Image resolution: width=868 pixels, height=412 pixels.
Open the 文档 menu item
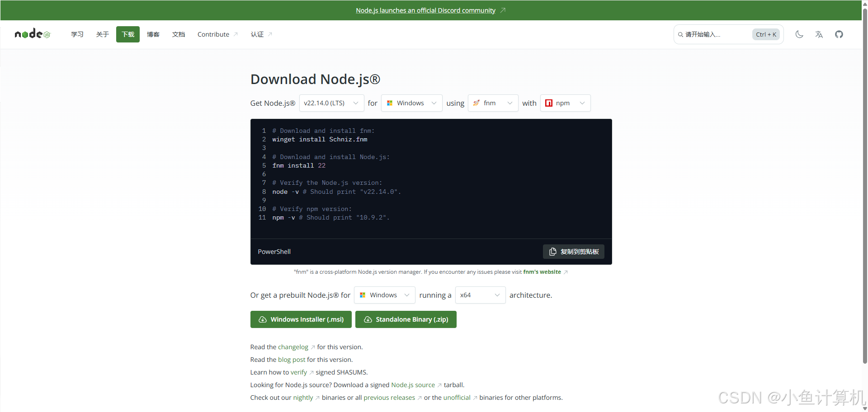click(x=179, y=34)
